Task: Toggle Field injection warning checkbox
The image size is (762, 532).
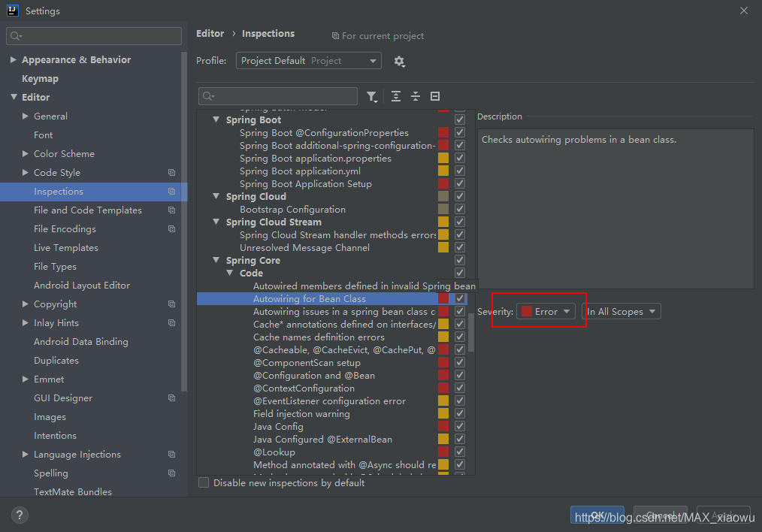Action: coord(460,413)
